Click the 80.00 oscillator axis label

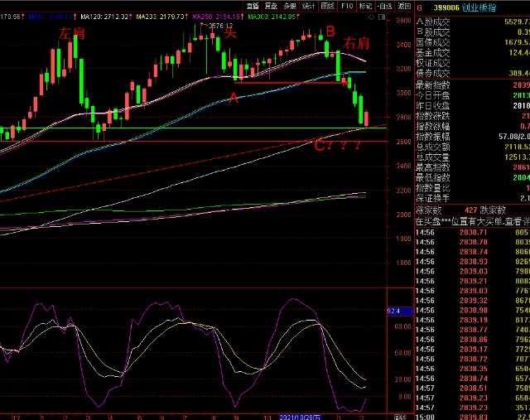point(402,326)
